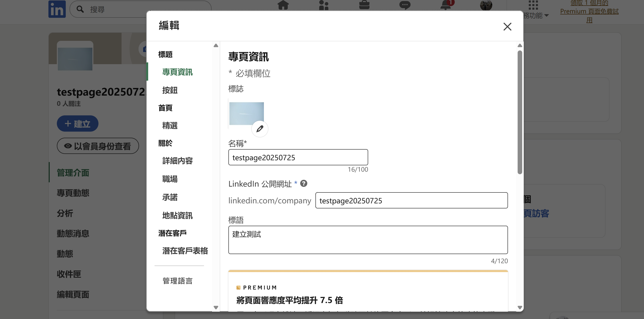Click the public URL help question icon

pos(303,183)
